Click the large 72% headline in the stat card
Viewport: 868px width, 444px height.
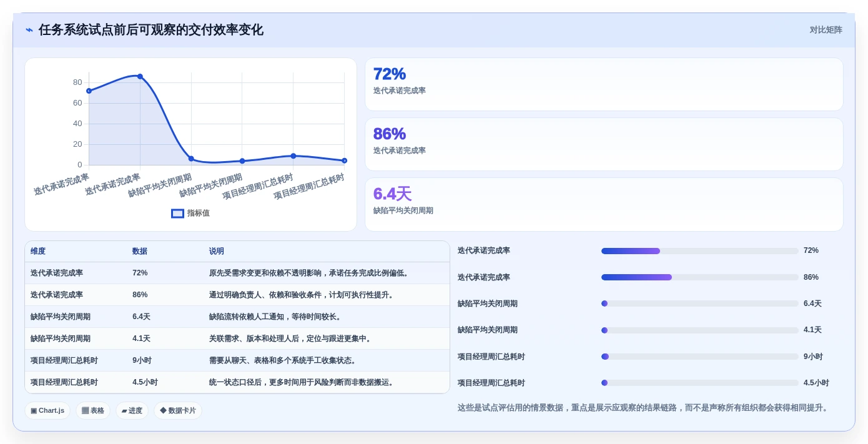390,74
